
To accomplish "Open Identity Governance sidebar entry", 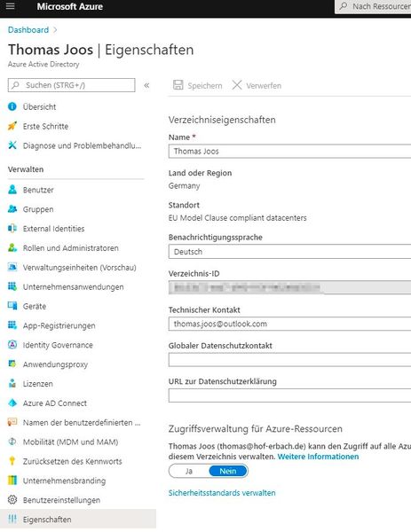I will 58,345.
